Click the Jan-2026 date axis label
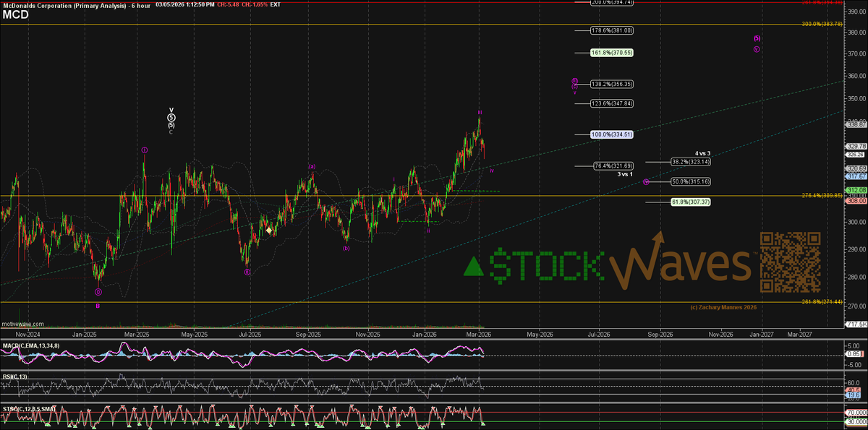This screenshot has height=430, width=868. [424, 335]
